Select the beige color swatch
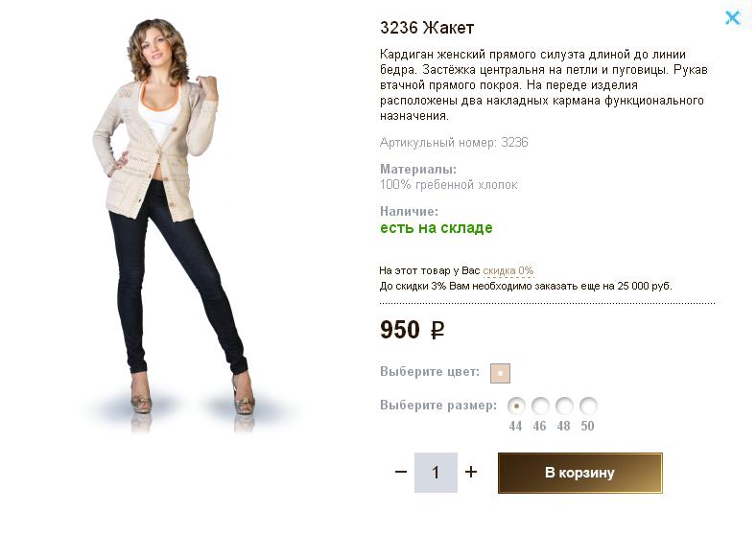The height and width of the screenshot is (558, 756). (500, 373)
